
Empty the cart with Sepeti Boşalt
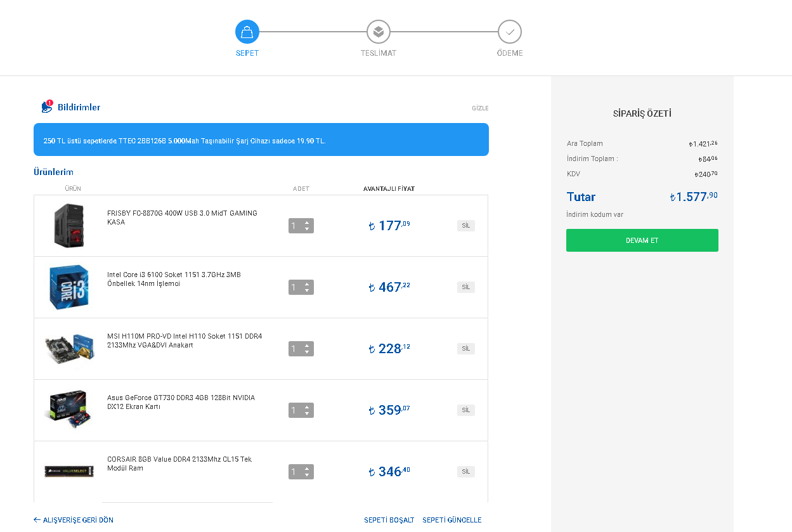click(x=389, y=520)
